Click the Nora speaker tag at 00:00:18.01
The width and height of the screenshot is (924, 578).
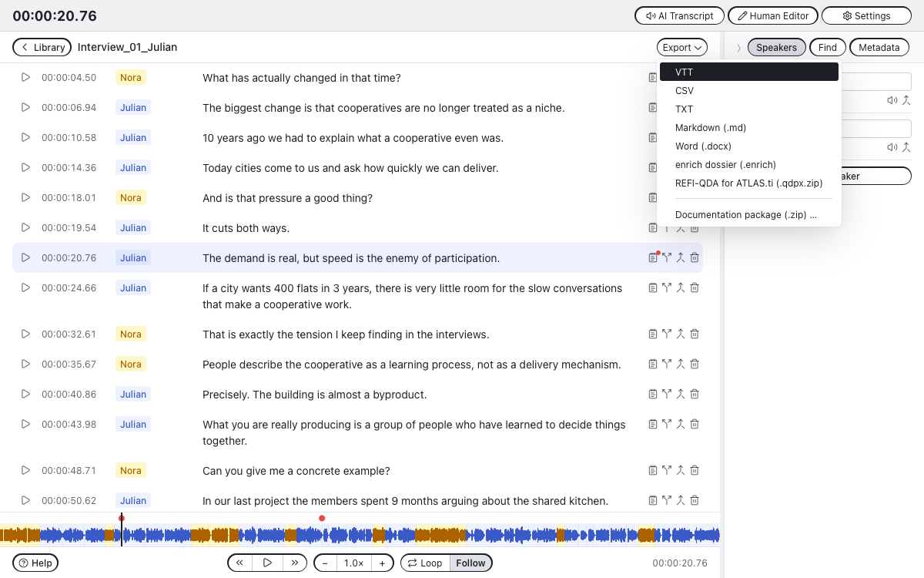pyautogui.click(x=131, y=197)
